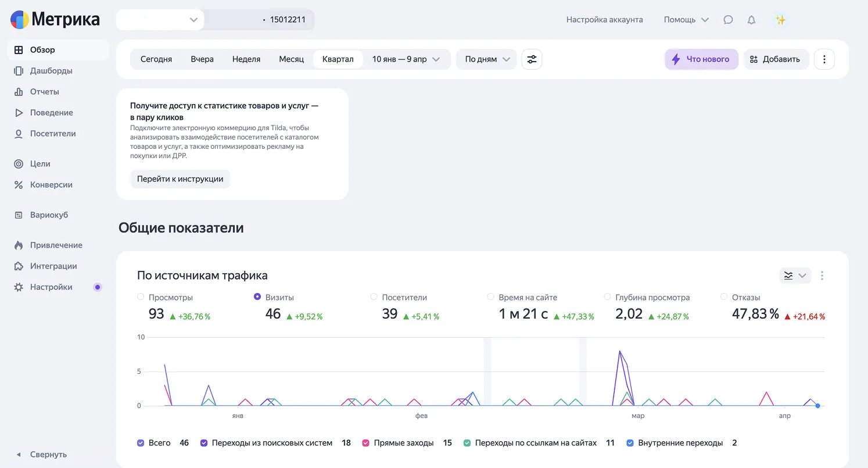868x468 pixels.
Task: Select the Просмотры metric radio button
Action: point(141,296)
